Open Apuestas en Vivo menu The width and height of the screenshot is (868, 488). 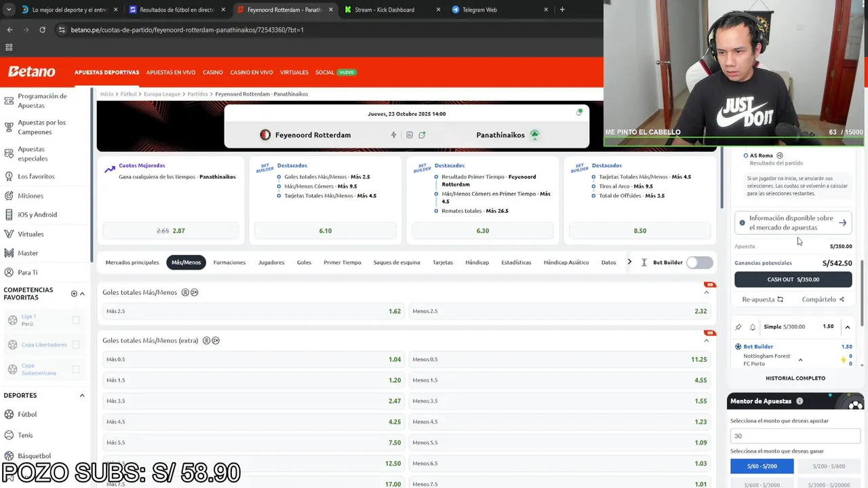[x=171, y=73]
